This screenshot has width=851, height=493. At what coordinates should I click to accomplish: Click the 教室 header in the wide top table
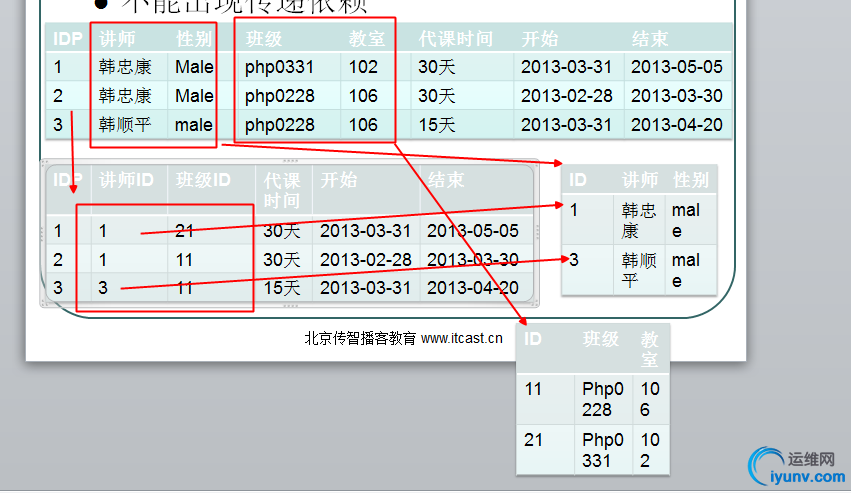[x=366, y=39]
